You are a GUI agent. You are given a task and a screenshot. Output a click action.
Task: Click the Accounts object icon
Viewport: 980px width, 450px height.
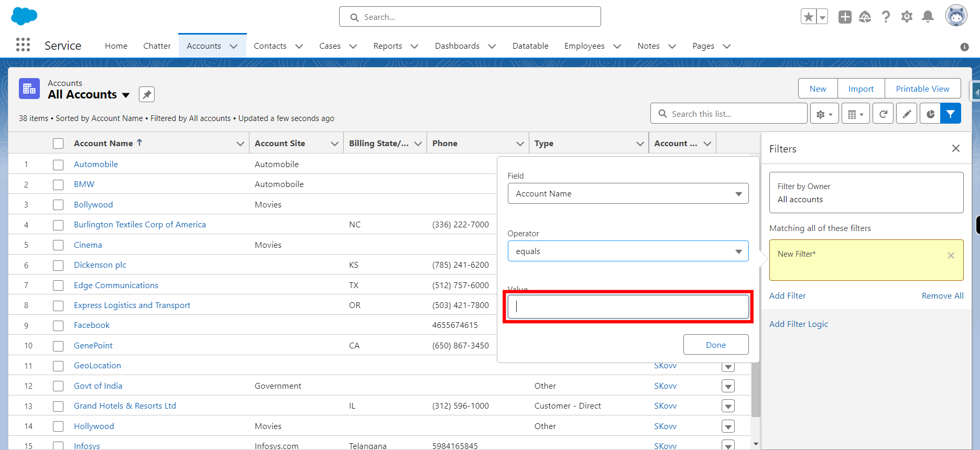tap(29, 89)
